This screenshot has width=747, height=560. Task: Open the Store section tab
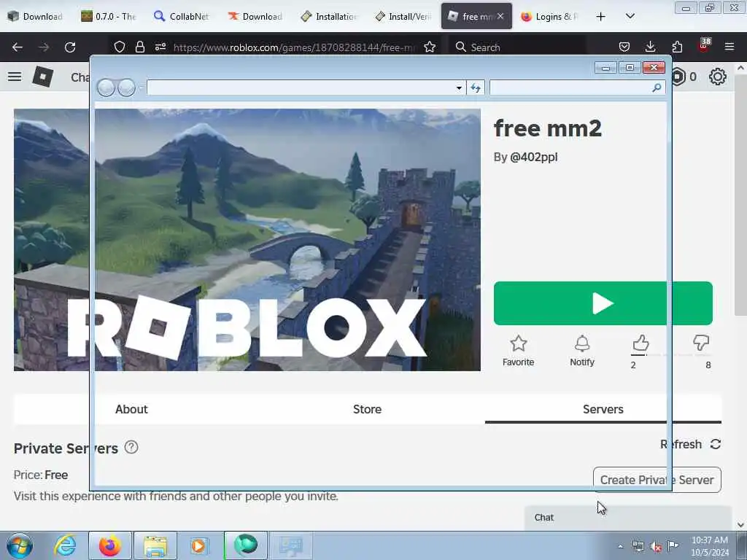(367, 409)
